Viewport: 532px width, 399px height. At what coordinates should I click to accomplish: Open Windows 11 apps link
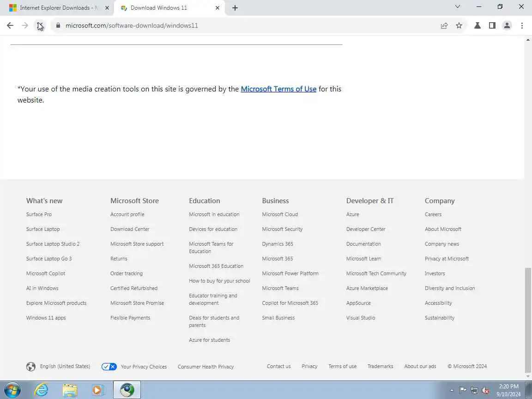pyautogui.click(x=46, y=318)
